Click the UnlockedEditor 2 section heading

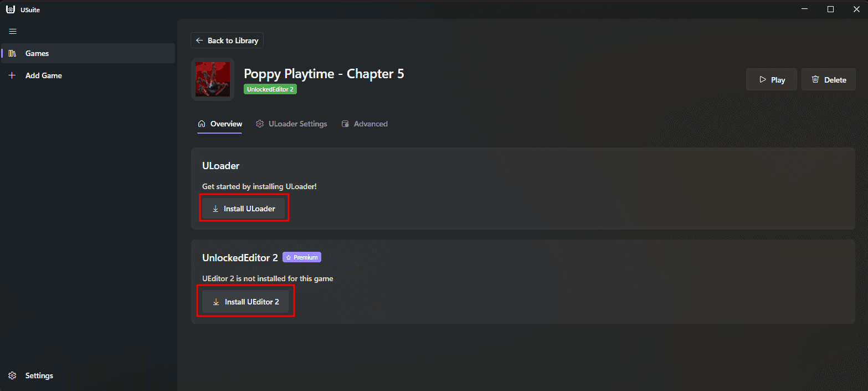click(x=240, y=257)
